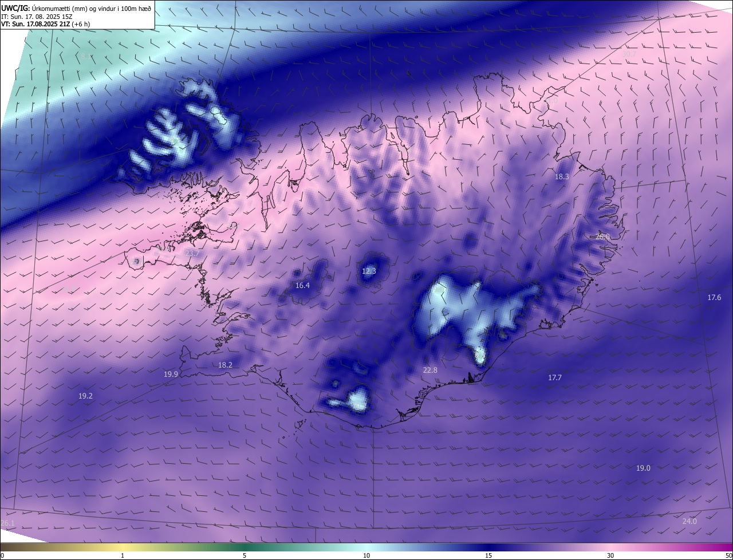This screenshot has height=560, width=733.
Task: Click the map value 26.0
Action: coord(603,236)
